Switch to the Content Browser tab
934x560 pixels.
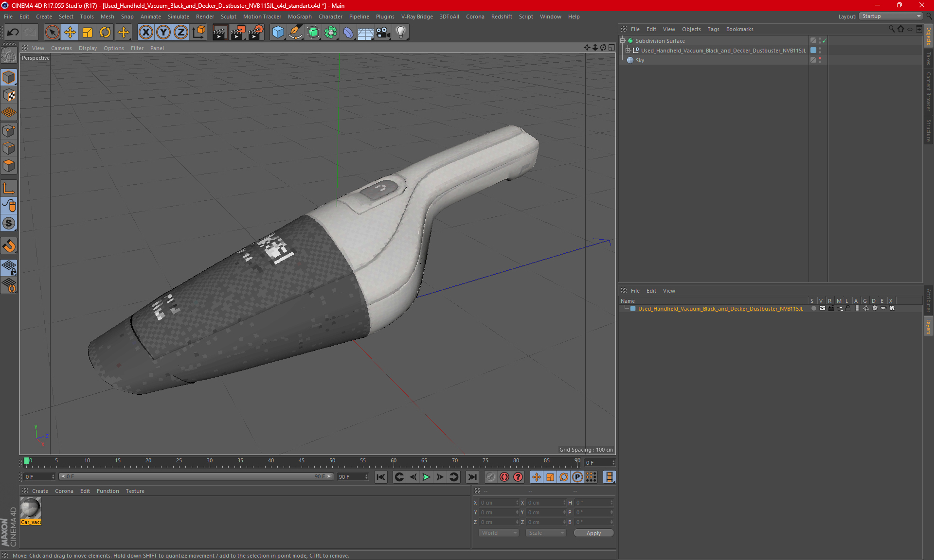click(x=929, y=91)
